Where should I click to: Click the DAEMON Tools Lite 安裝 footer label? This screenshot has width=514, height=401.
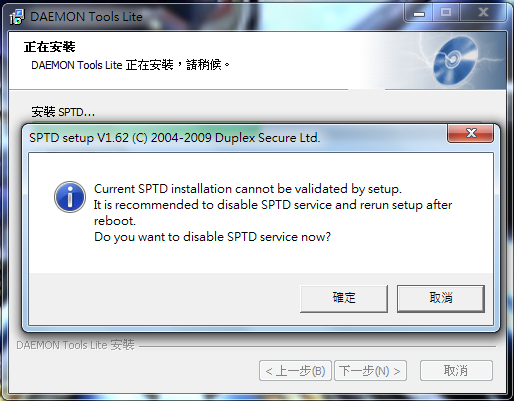(x=75, y=345)
